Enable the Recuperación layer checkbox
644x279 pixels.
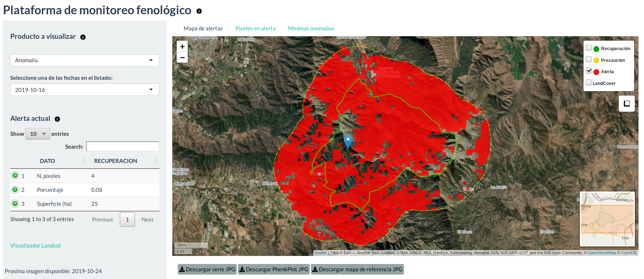click(x=589, y=48)
